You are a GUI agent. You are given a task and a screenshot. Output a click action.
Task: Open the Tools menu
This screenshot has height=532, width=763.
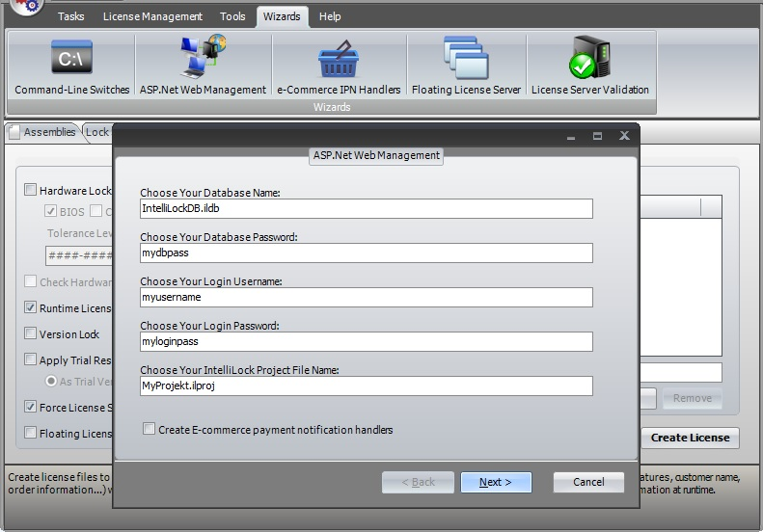232,16
